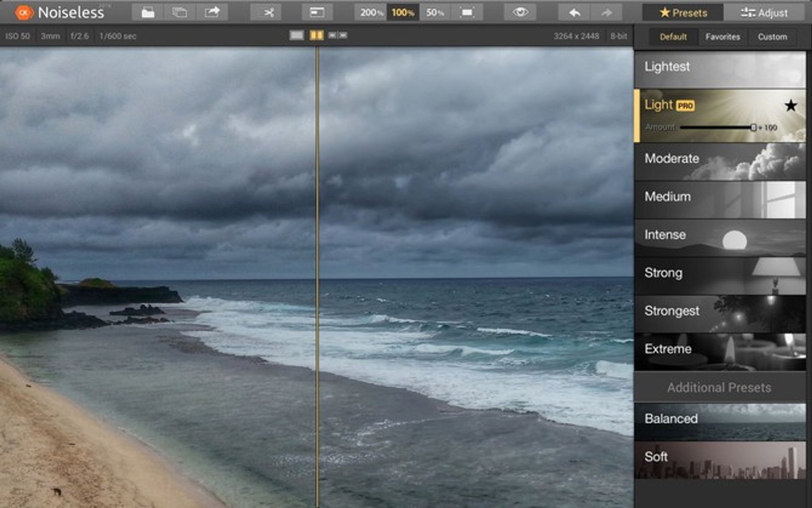Enable split-screen before/after view
812x508 pixels.
(317, 35)
